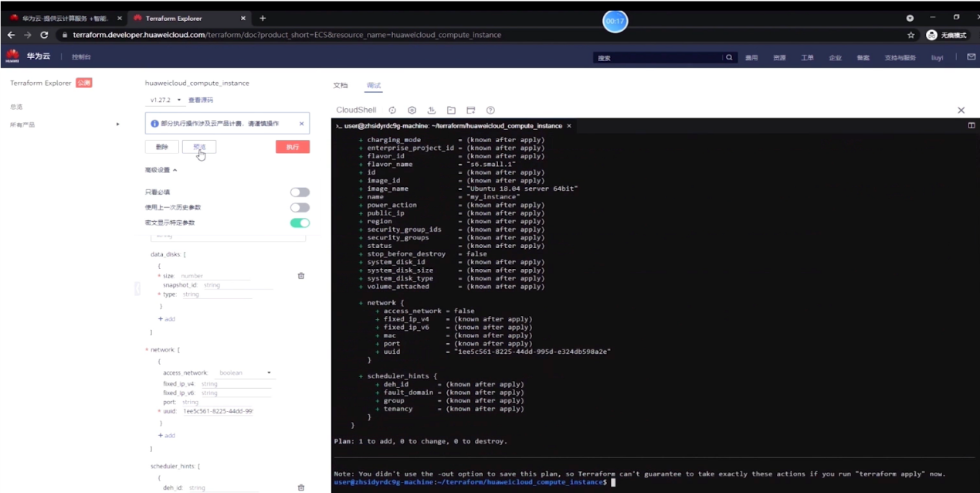The width and height of the screenshot is (980, 493).
Task: Add another data_disks entry
Action: tap(167, 319)
